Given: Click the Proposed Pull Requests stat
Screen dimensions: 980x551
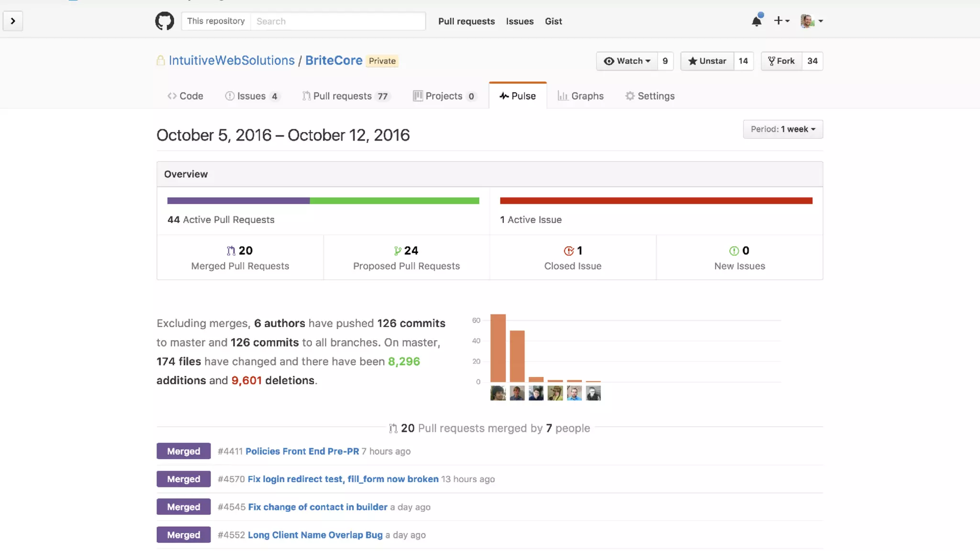Looking at the screenshot, I should [406, 257].
